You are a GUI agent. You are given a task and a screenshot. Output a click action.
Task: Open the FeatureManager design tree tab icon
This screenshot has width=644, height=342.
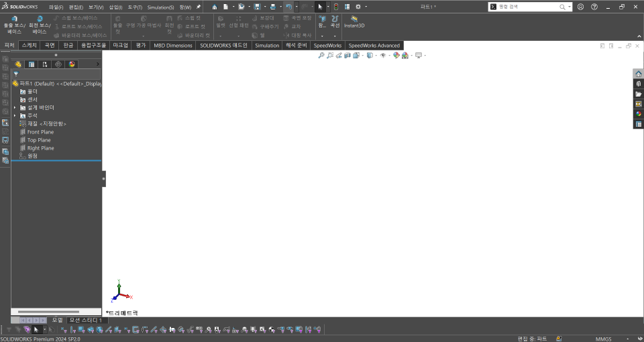18,64
